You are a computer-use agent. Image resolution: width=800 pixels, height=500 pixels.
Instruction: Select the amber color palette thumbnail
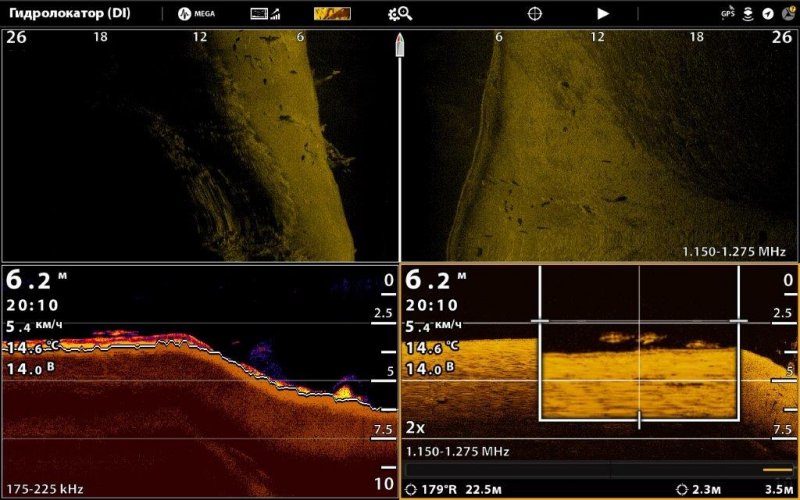coord(332,14)
